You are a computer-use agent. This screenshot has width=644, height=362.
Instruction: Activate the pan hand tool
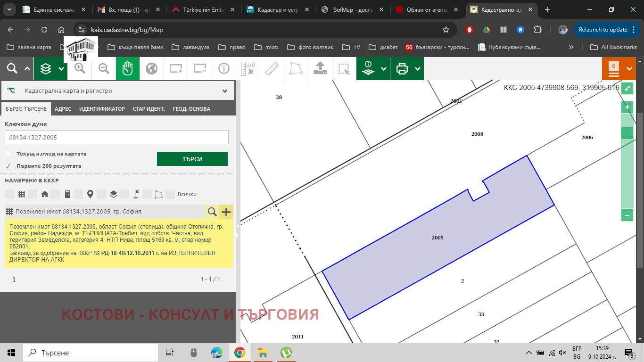pos(127,69)
